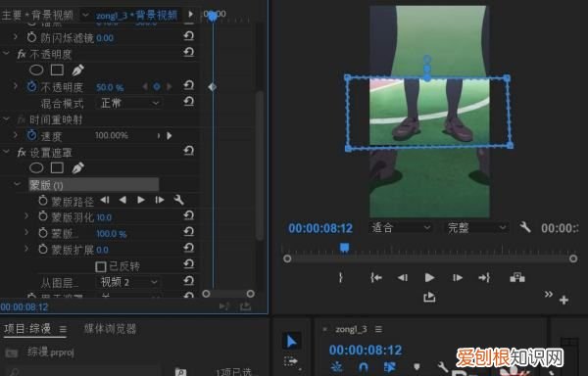The height and width of the screenshot is (376, 588).
Task: Open the button editor plus icon
Action: click(x=563, y=300)
